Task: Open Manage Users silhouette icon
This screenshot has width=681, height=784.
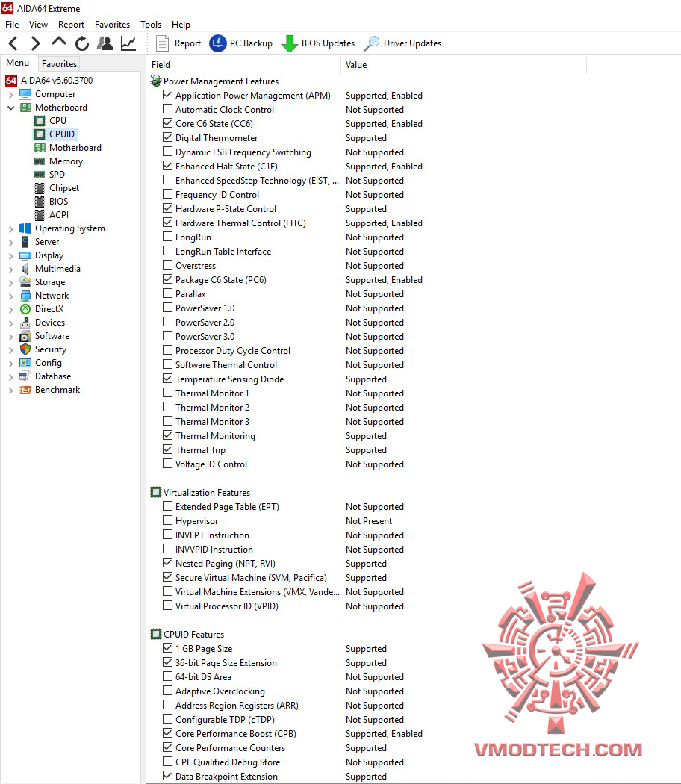Action: pyautogui.click(x=105, y=43)
